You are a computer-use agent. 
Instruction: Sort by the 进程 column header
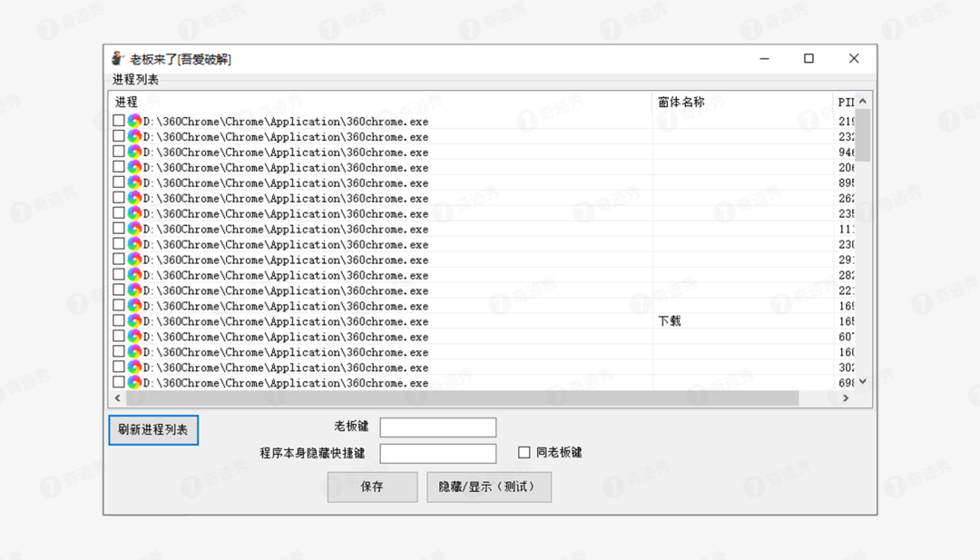point(380,102)
